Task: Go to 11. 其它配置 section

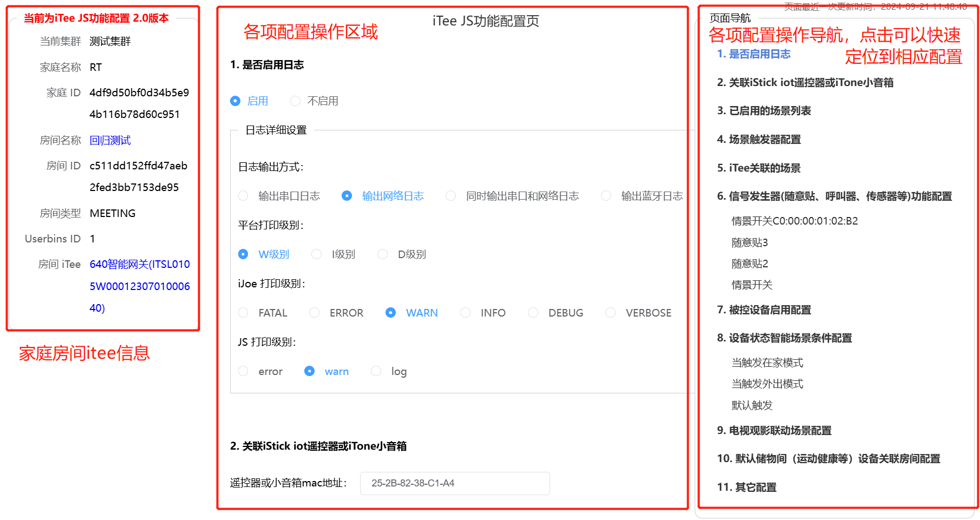Action: (x=746, y=488)
